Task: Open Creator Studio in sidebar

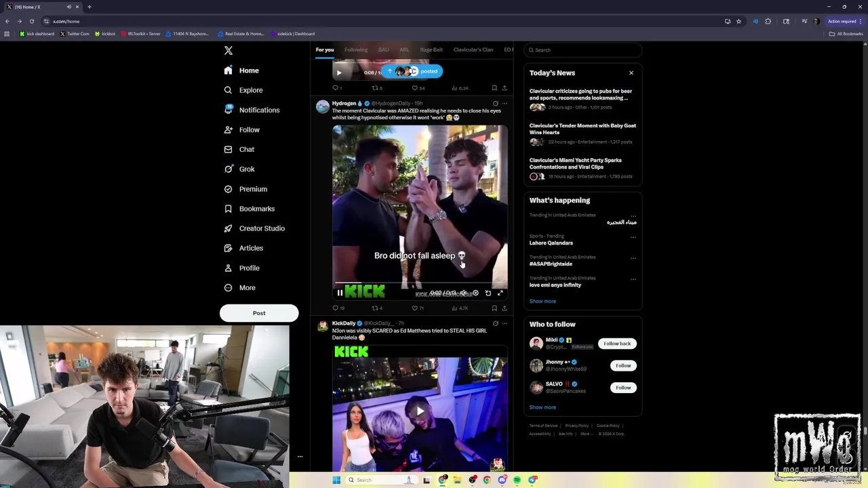Action: (x=254, y=228)
